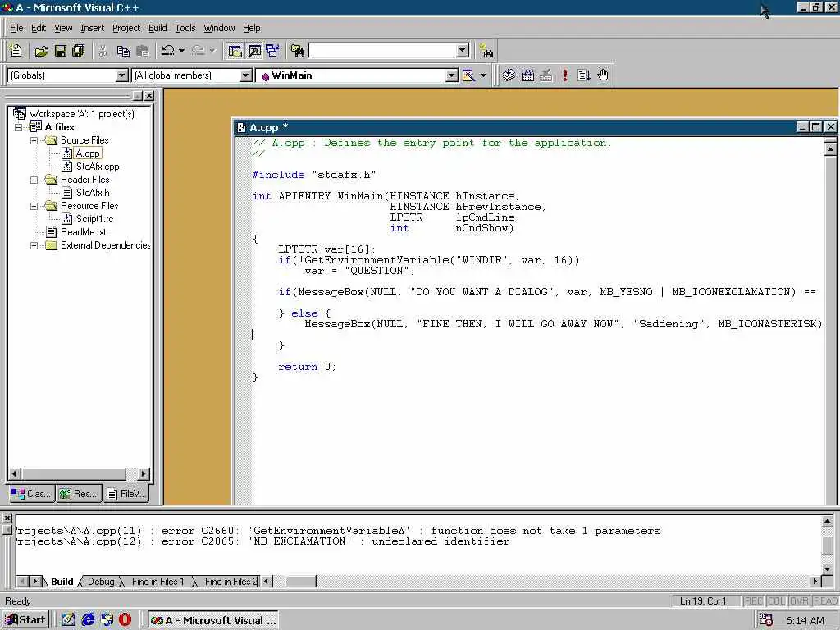The width and height of the screenshot is (840, 630).
Task: Switch to the ClassView tab
Action: 31,494
